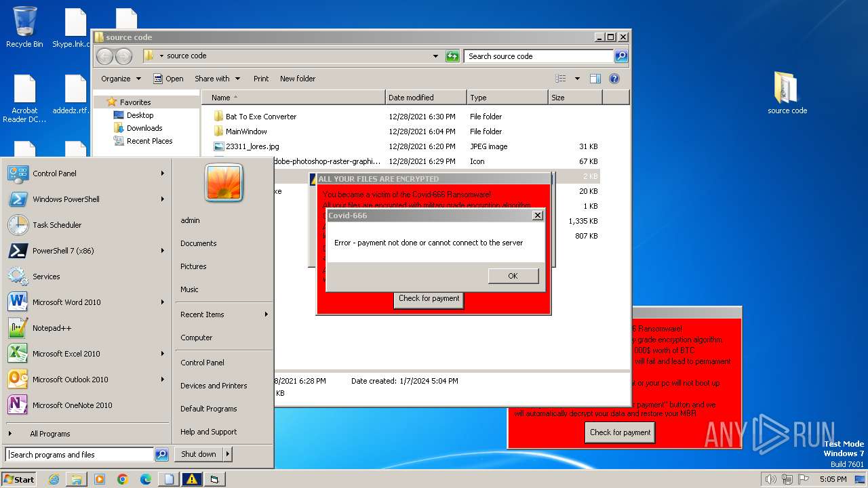This screenshot has width=868, height=488.
Task: Select the blank-document taskbar button
Action: (x=169, y=479)
